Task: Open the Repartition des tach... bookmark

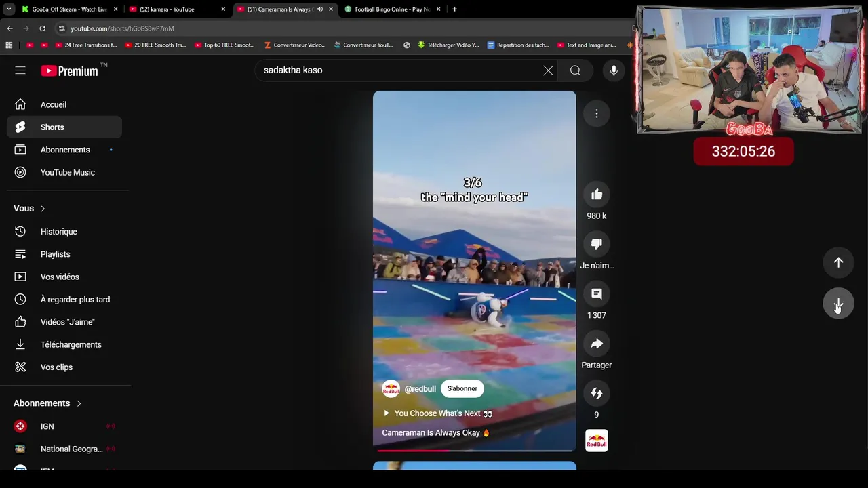Action: click(518, 45)
